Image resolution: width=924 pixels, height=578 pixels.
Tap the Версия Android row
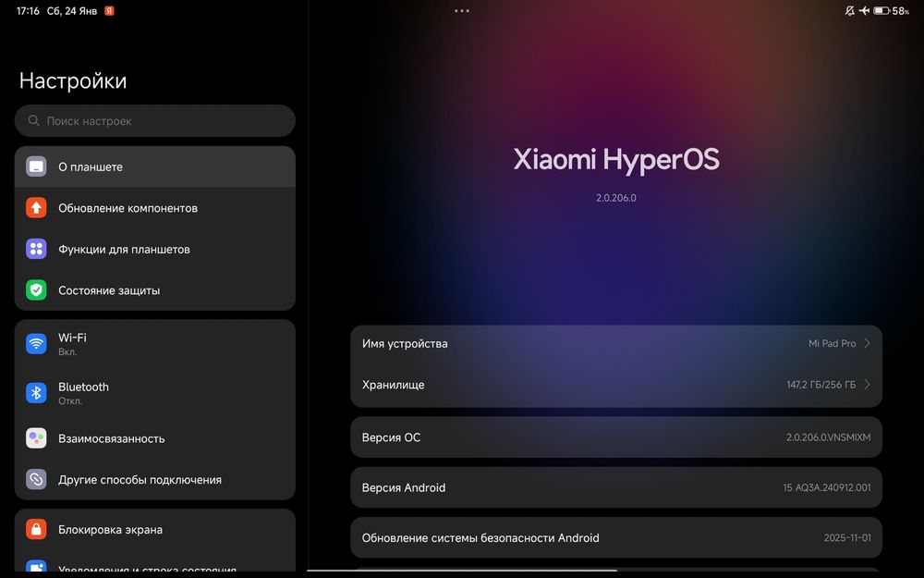point(616,487)
